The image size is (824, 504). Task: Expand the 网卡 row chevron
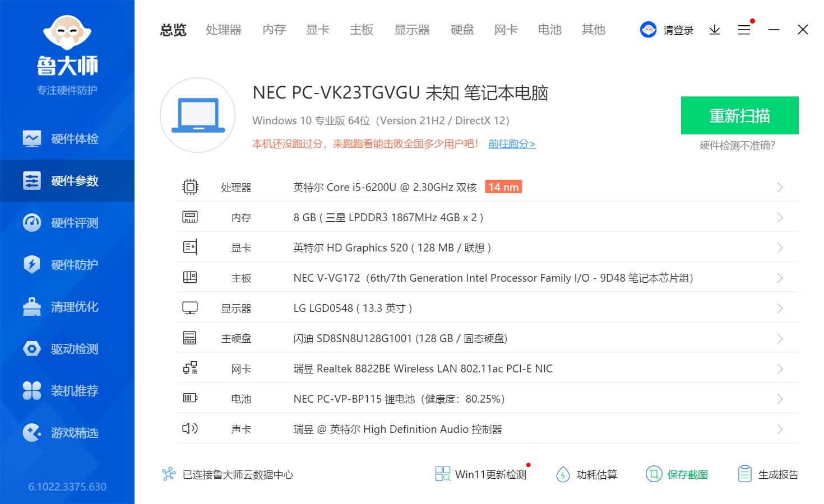pos(780,368)
